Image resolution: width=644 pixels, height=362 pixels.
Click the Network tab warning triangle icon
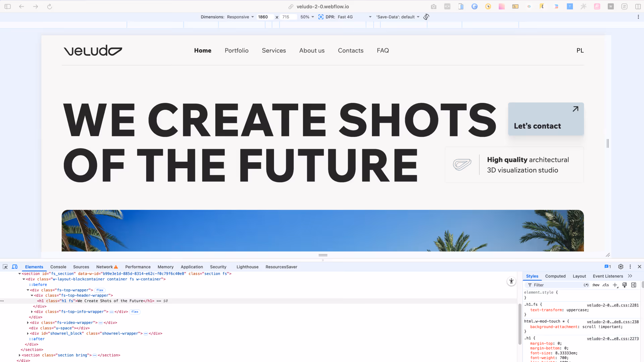click(x=116, y=267)
